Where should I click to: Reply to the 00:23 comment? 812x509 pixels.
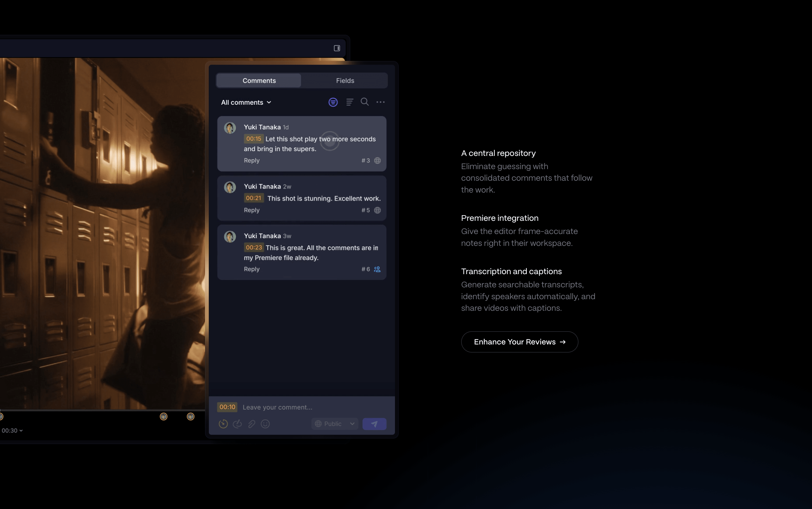click(x=252, y=269)
